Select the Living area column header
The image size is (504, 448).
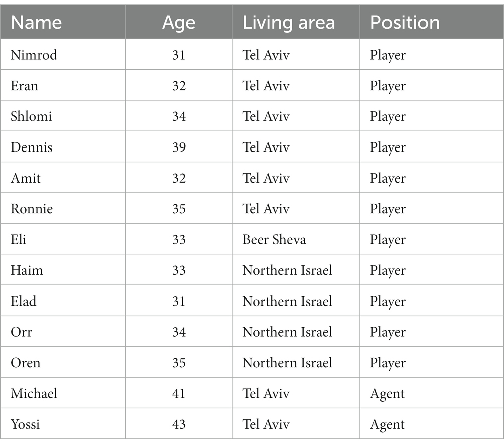289,23
